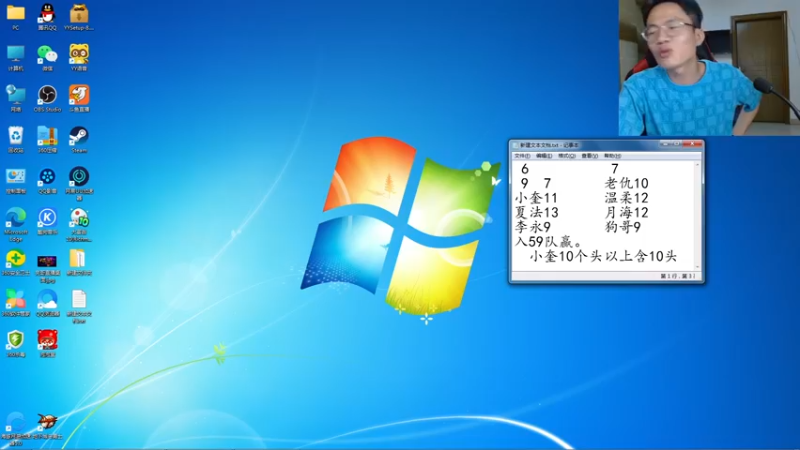Open the 帮助(H) menu in Notepad
This screenshot has height=450, width=800.
(x=612, y=156)
